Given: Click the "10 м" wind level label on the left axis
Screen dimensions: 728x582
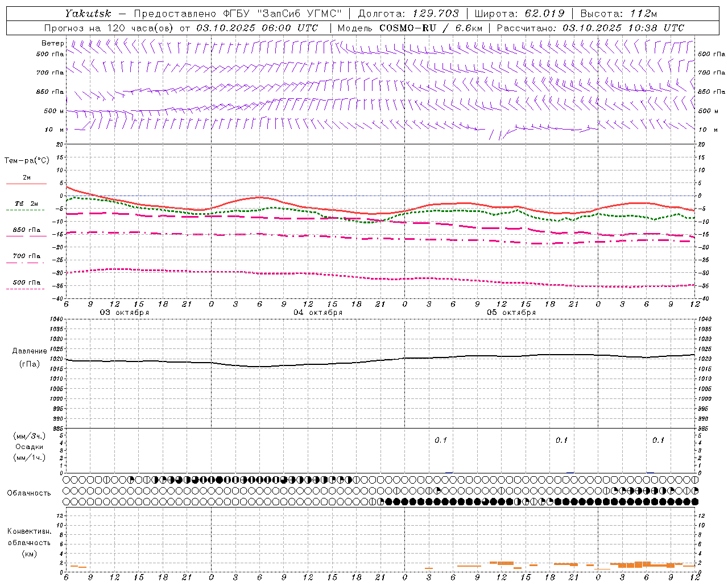Looking at the screenshot, I should coord(54,130).
